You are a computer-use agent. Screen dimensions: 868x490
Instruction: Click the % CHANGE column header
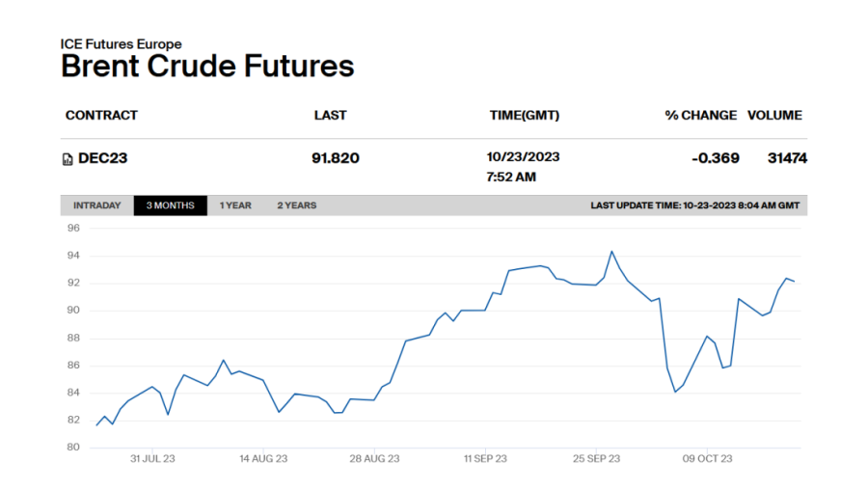coord(700,115)
